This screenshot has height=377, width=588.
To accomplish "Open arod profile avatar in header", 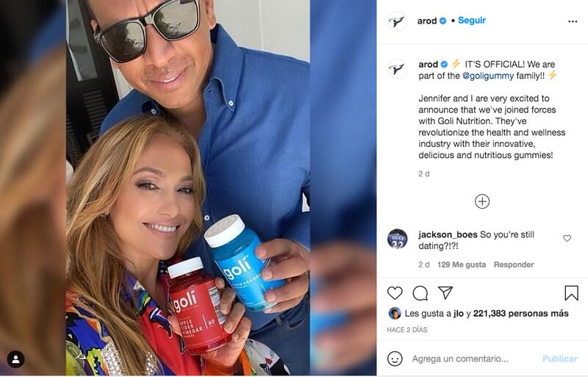I will tap(397, 21).
